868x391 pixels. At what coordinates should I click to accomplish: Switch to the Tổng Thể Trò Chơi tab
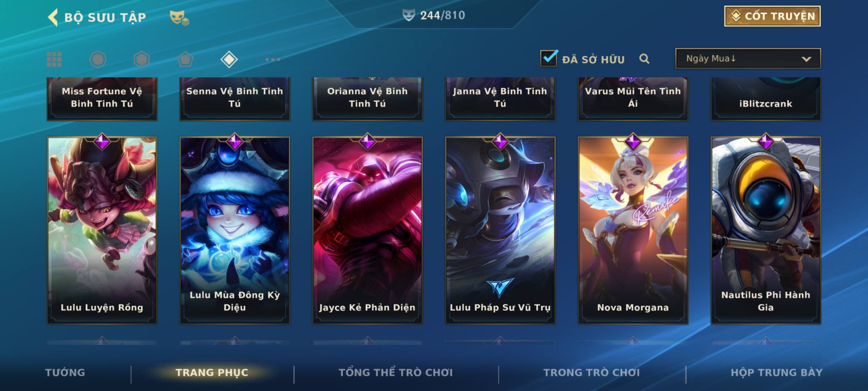pyautogui.click(x=396, y=373)
